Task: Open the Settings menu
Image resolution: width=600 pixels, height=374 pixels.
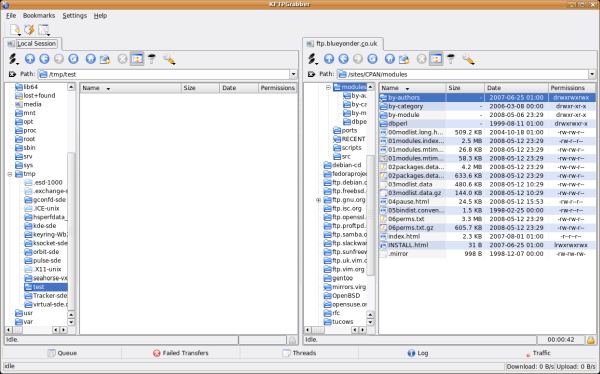Action: pyautogui.click(x=75, y=16)
